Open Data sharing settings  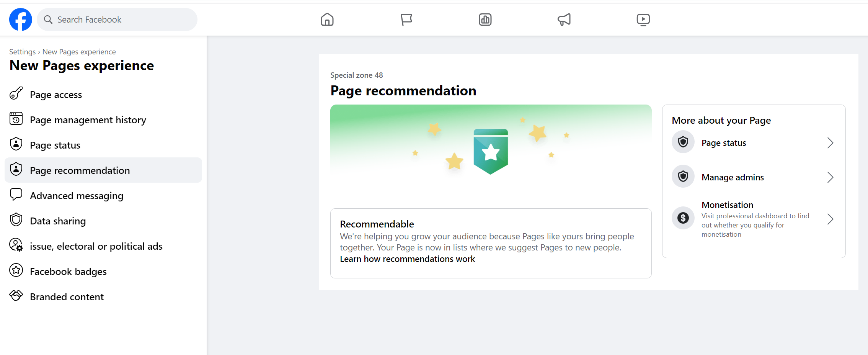[x=103, y=221]
